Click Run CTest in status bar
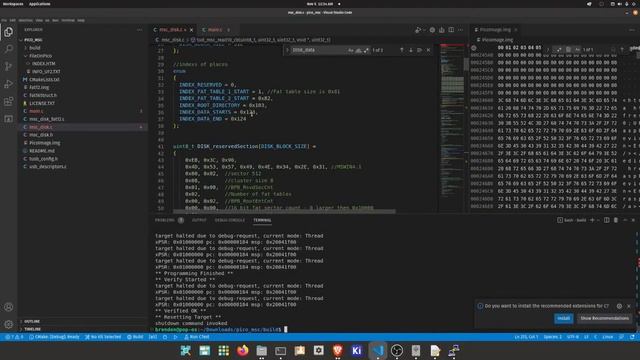The height and width of the screenshot is (360, 640). 197,337
